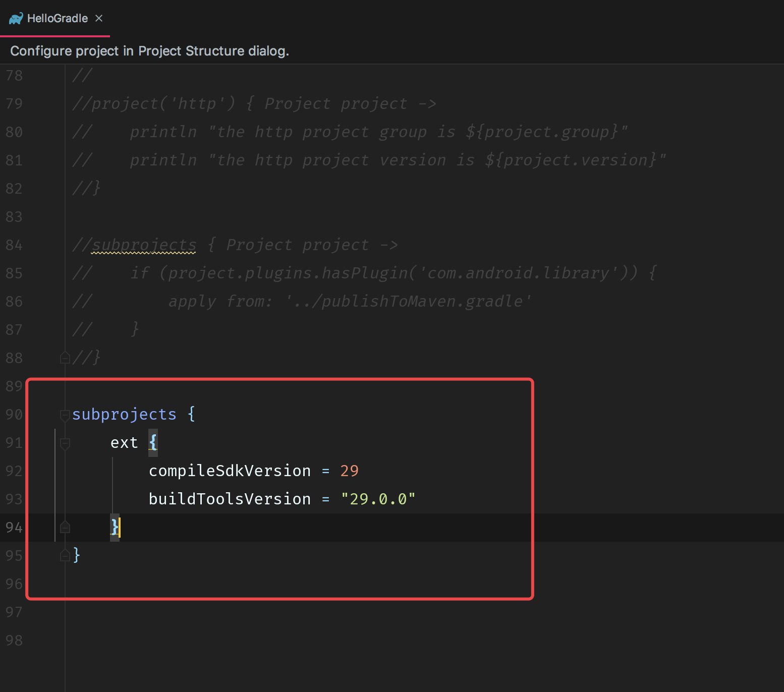Click the subprojects keyword on line 90
784x692 pixels.
(124, 414)
